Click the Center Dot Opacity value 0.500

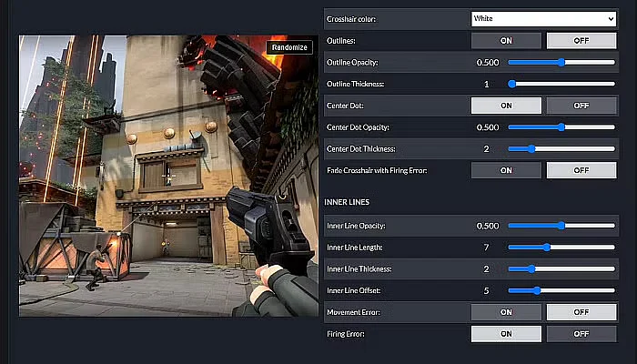point(488,127)
